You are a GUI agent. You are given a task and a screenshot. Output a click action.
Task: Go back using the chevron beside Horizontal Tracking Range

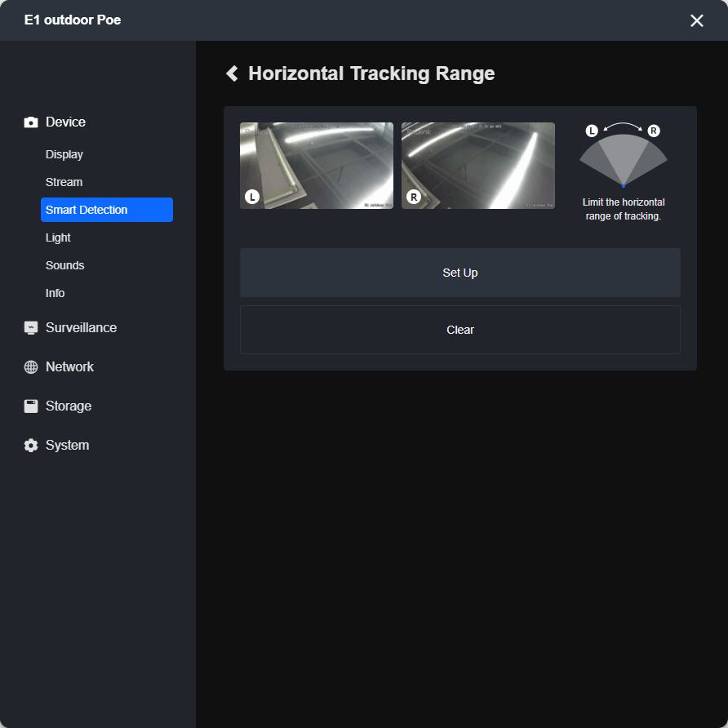[x=232, y=73]
